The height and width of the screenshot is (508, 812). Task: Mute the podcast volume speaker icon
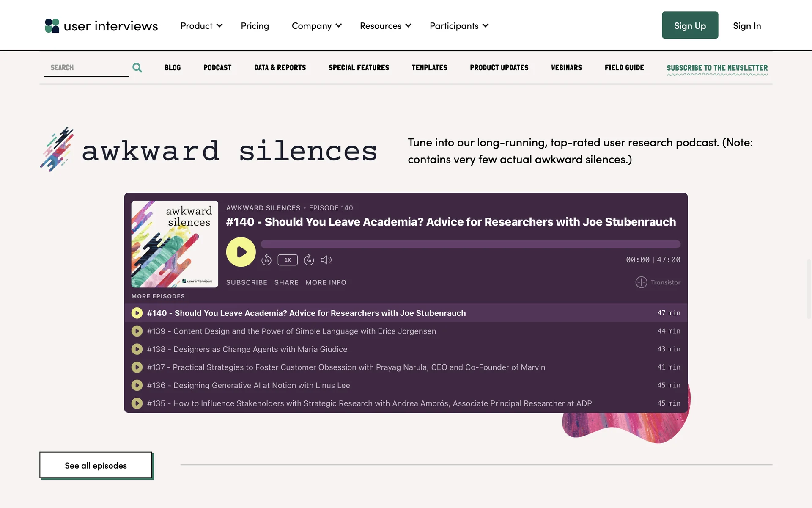tap(326, 260)
